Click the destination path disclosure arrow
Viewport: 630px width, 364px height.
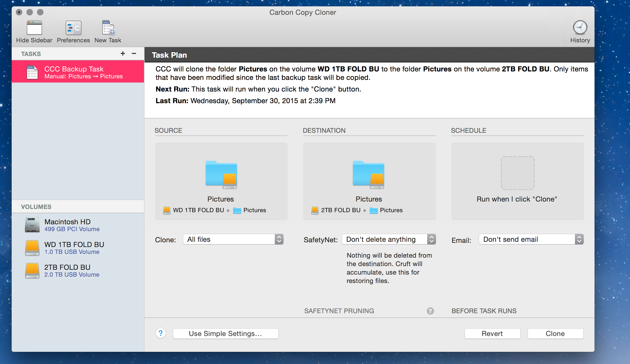365,211
